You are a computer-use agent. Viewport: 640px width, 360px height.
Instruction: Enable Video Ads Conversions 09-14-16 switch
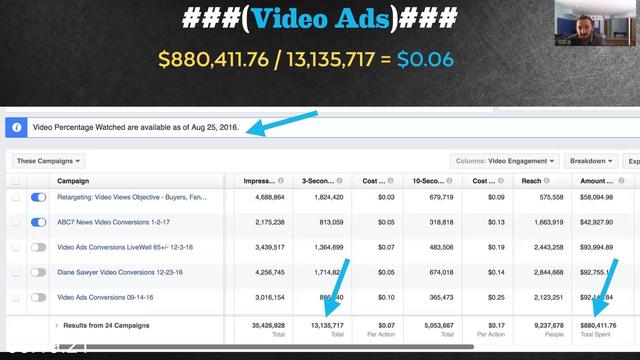[38, 298]
